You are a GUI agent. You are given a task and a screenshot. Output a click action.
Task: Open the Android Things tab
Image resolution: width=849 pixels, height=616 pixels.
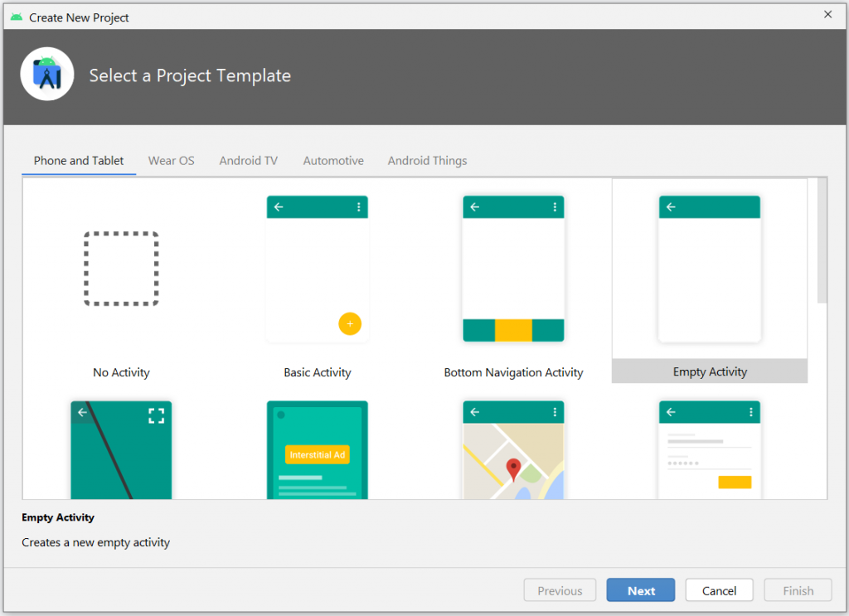pos(427,161)
